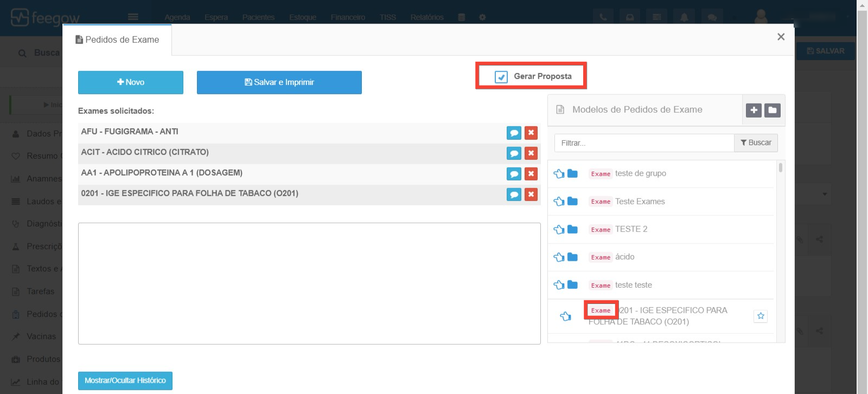This screenshot has height=394, width=868.
Task: Close the Pedidos de Exame dialog
Action: pos(781,37)
